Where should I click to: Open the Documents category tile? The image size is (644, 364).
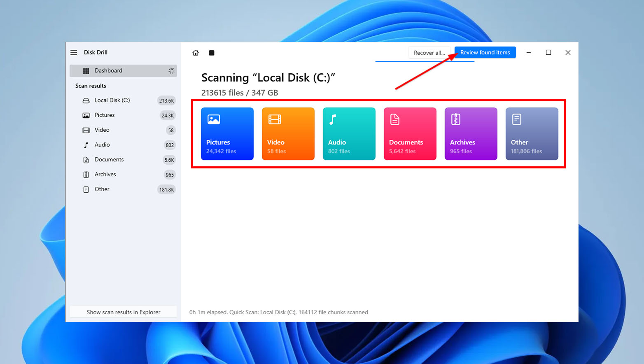(410, 134)
